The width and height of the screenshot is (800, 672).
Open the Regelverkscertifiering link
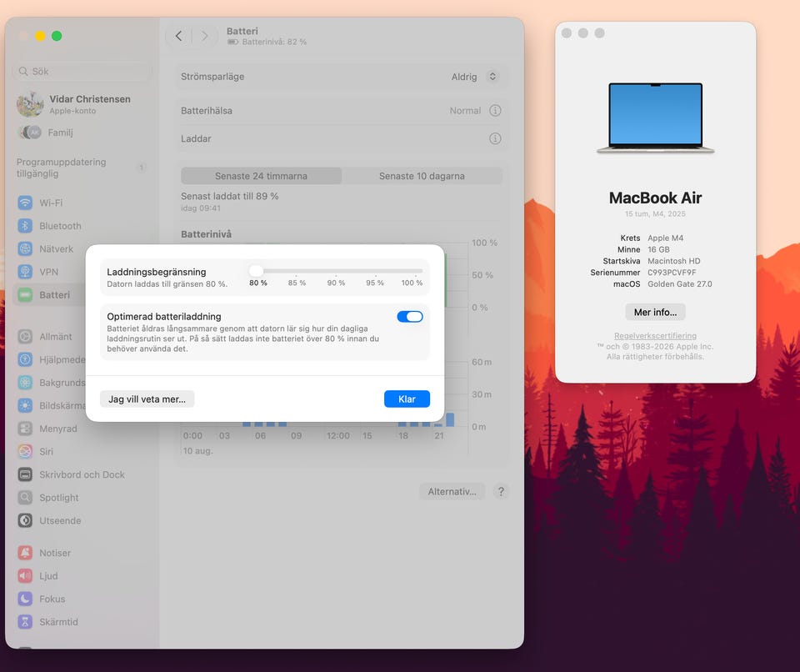tap(655, 335)
